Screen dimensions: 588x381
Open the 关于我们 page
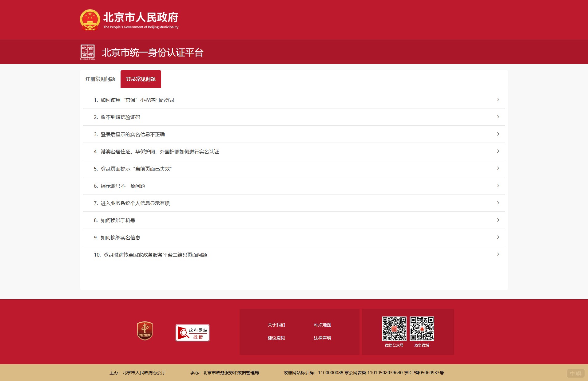pos(276,324)
